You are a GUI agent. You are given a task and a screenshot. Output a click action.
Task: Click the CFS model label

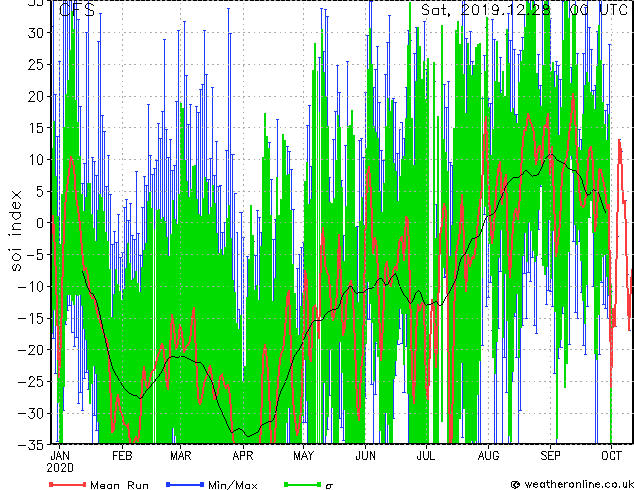click(x=77, y=10)
